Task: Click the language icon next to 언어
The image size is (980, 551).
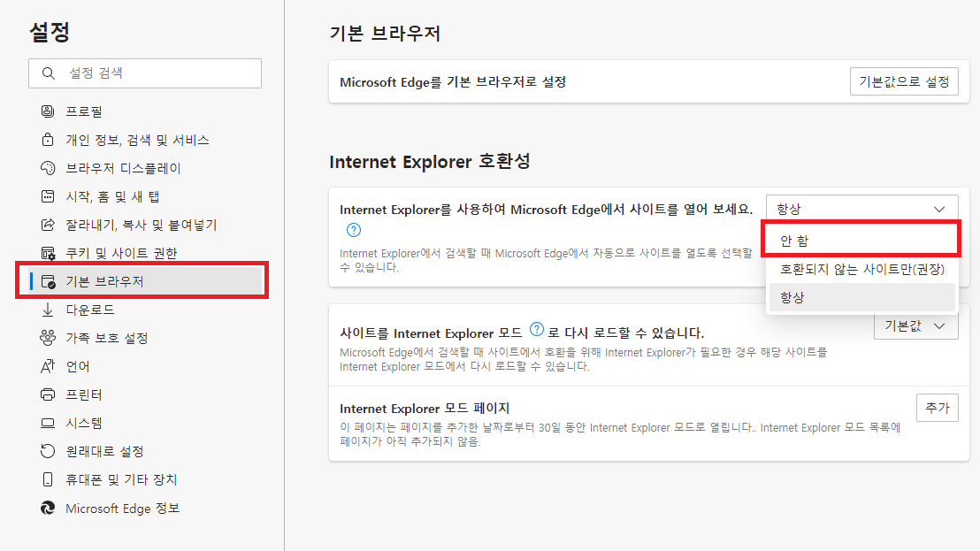Action: point(48,366)
